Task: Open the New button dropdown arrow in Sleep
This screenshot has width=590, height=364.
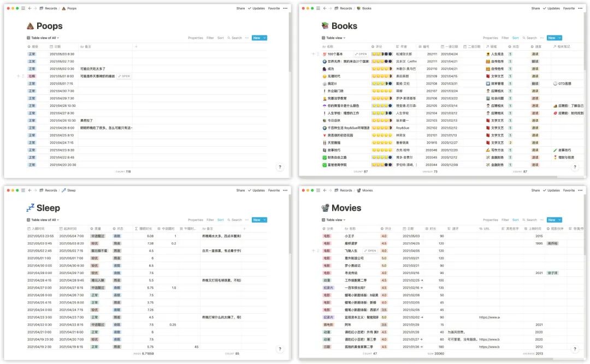Action: click(265, 220)
